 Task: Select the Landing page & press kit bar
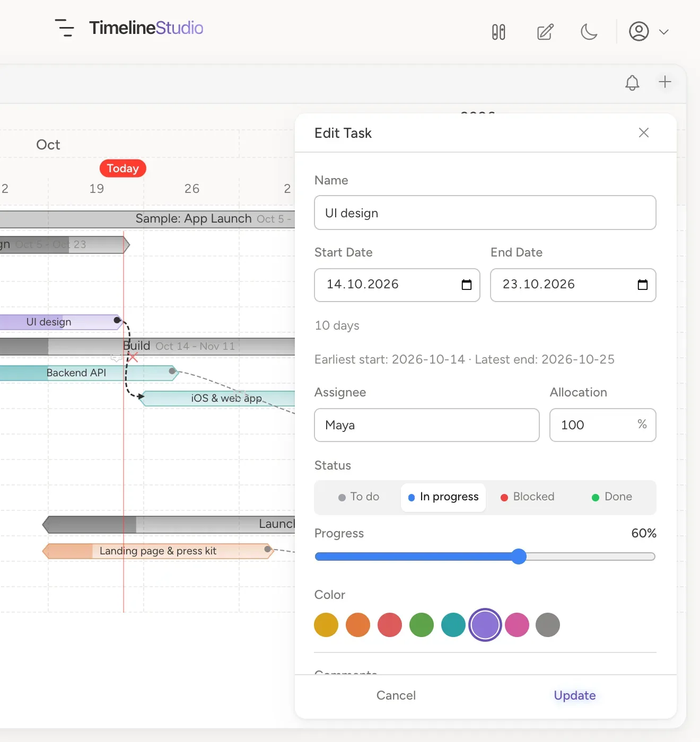tap(158, 551)
